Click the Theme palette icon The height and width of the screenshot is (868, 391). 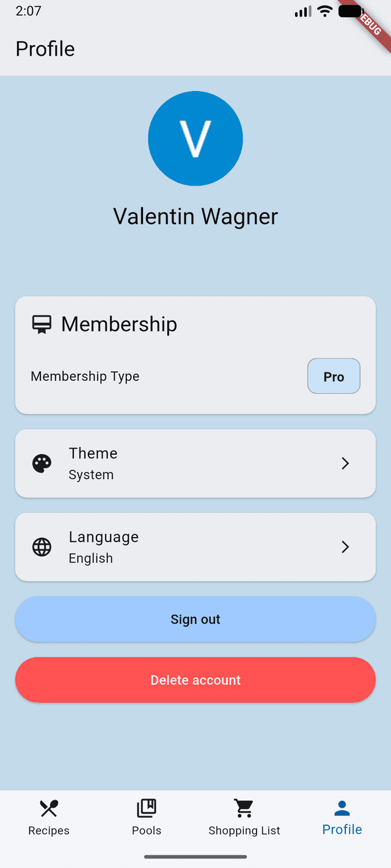tap(42, 464)
